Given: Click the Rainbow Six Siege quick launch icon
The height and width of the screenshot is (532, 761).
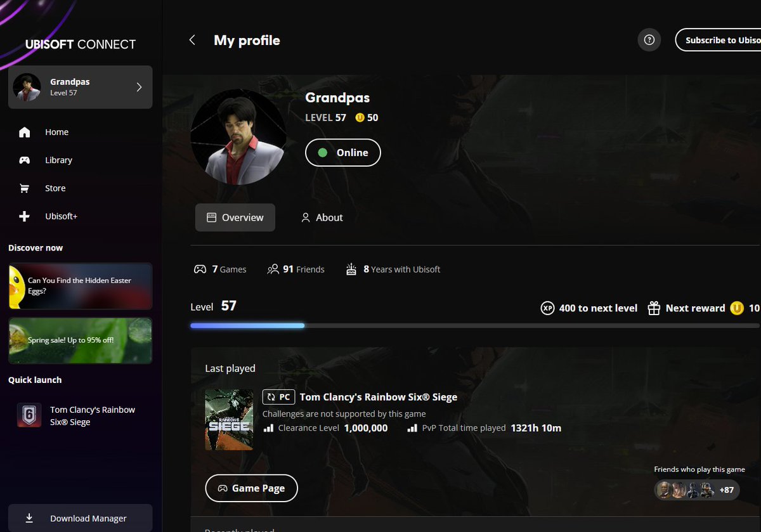Looking at the screenshot, I should coord(29,415).
